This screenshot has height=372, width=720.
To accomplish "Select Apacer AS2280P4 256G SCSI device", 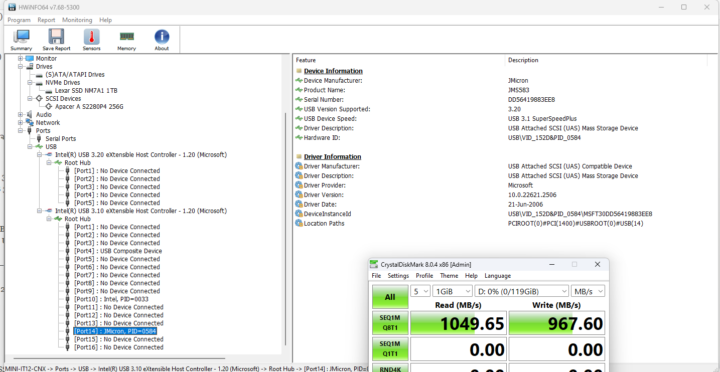I will (89, 107).
